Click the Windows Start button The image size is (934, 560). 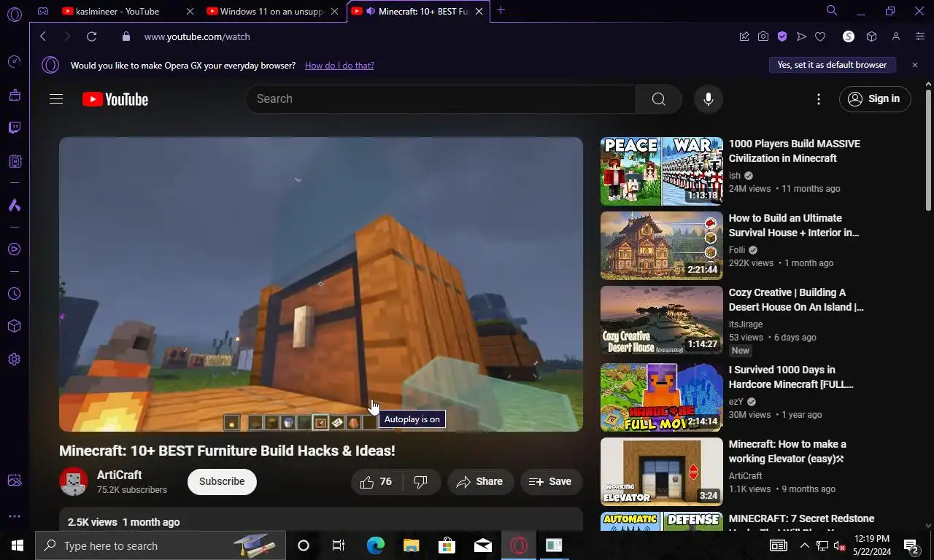[18, 545]
